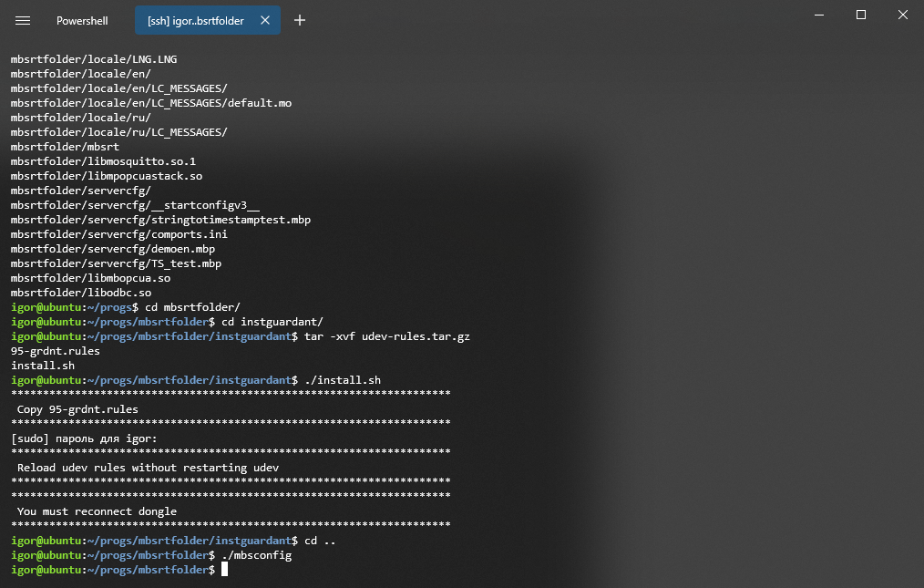This screenshot has width=924, height=588.
Task: Open a new tab with the plus icon
Action: pyautogui.click(x=300, y=20)
